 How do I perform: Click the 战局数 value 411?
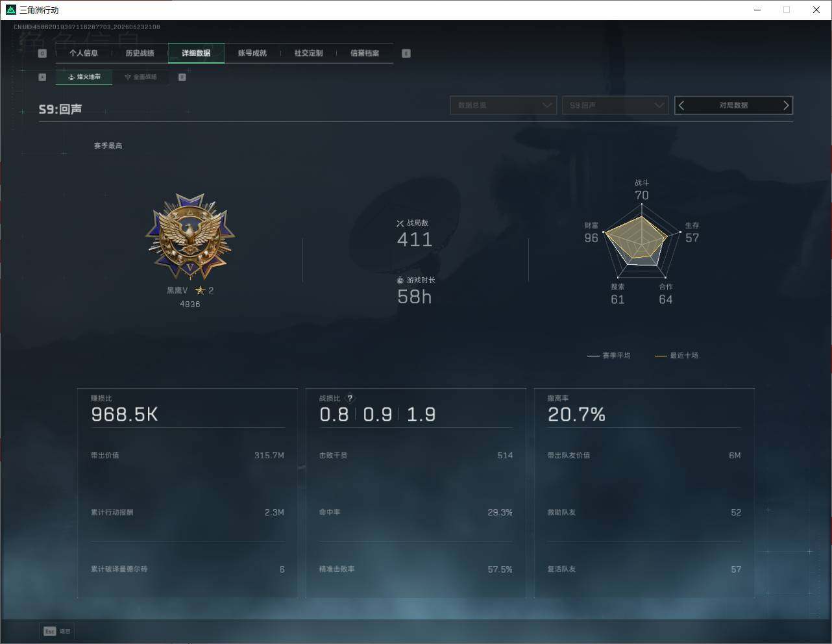pyautogui.click(x=415, y=240)
